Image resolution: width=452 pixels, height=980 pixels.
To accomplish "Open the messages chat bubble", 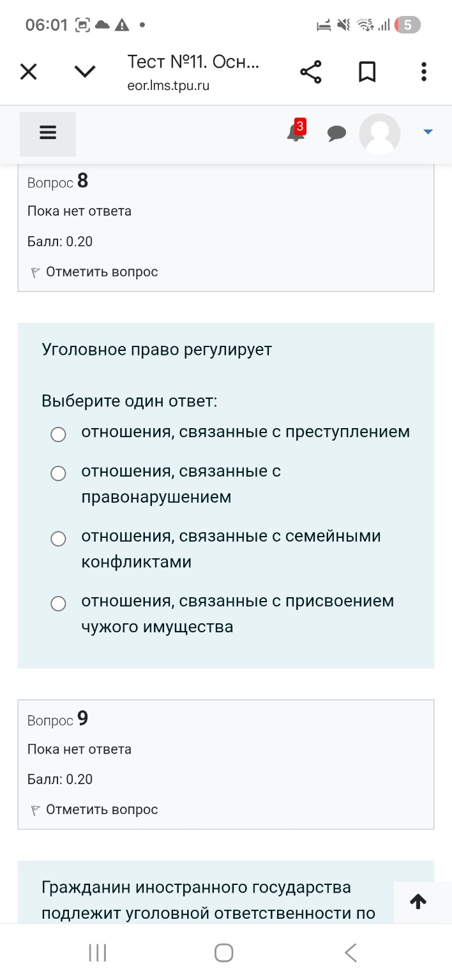I will (x=337, y=134).
